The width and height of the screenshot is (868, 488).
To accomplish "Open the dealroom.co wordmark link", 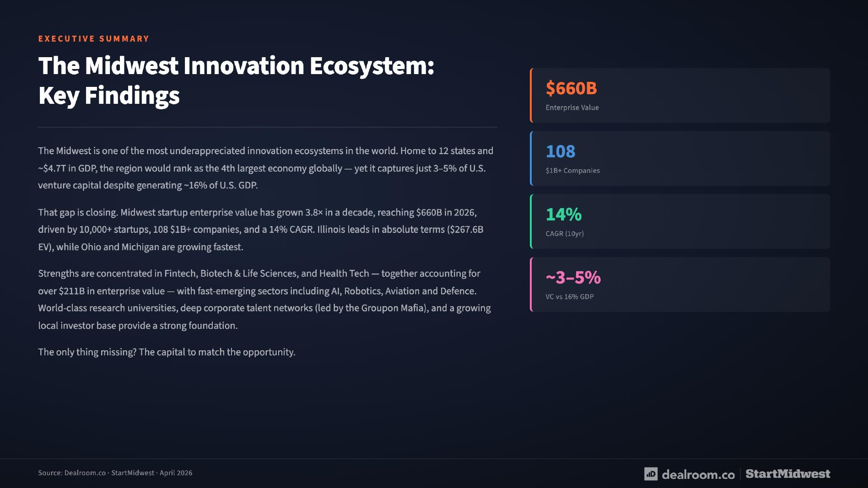I will click(698, 474).
